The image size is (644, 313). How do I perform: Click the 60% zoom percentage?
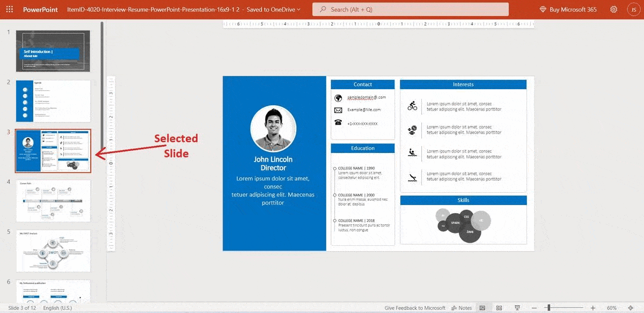coord(612,307)
